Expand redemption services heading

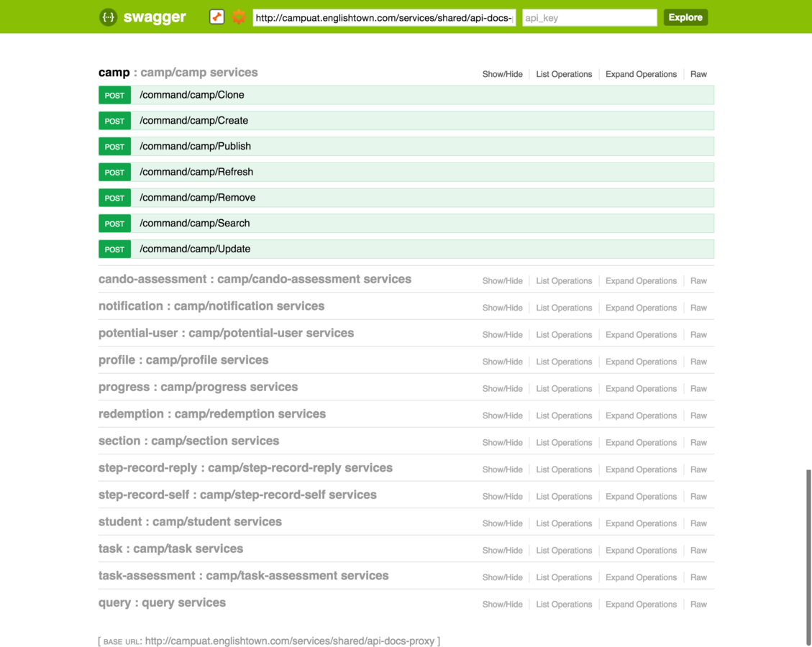coord(211,413)
